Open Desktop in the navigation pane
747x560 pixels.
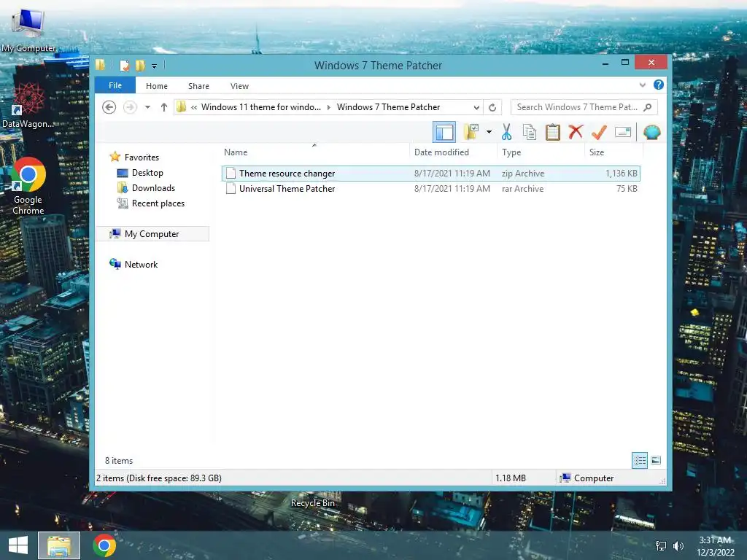[147, 173]
